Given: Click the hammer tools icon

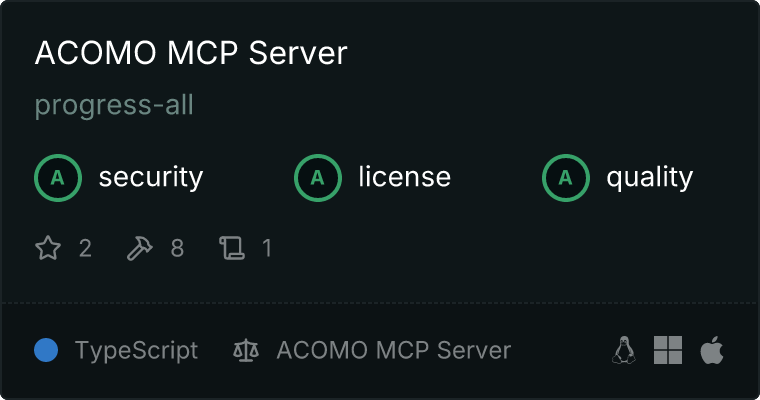Looking at the screenshot, I should tap(140, 248).
